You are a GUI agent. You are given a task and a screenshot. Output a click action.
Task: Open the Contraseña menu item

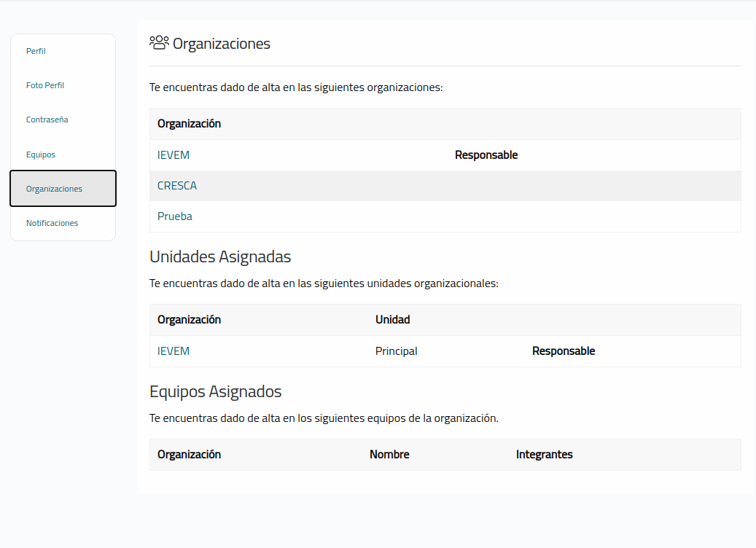click(47, 120)
